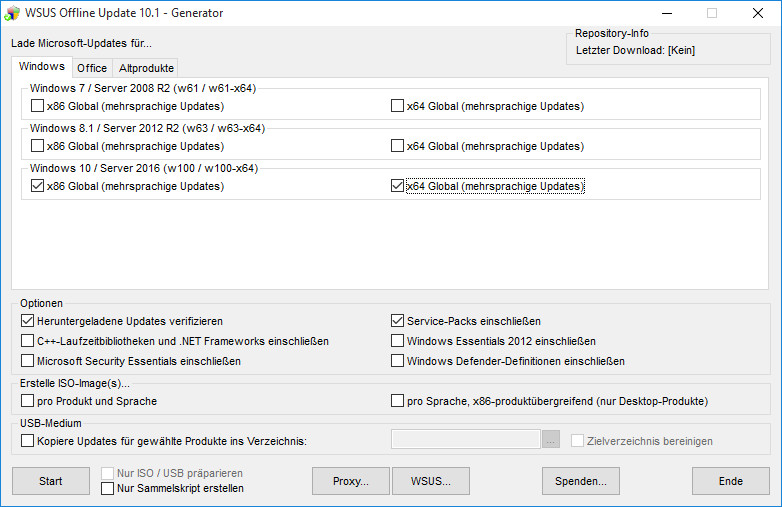The image size is (782, 507).
Task: Switch to the Office tab
Action: click(x=92, y=68)
